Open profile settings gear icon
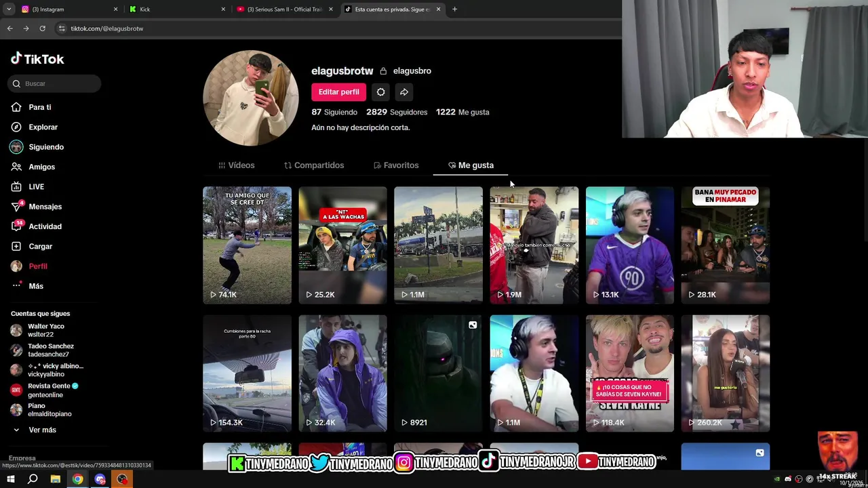868x488 pixels. pyautogui.click(x=380, y=92)
